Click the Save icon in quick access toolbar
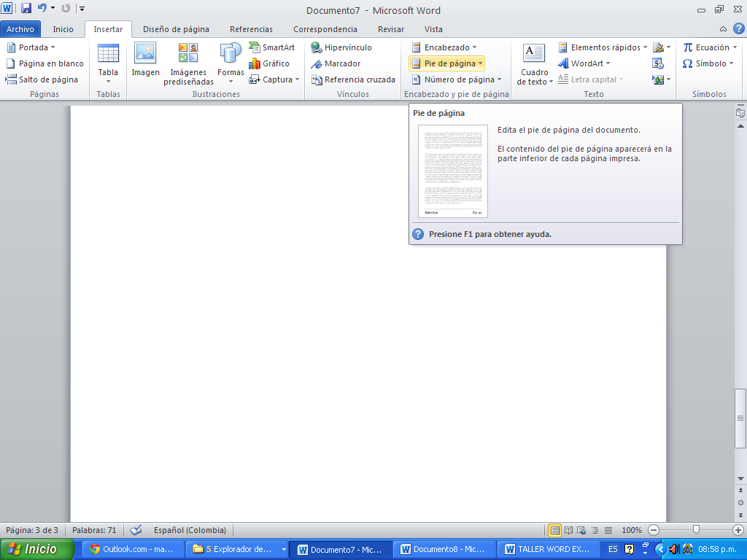The width and height of the screenshot is (747, 560). pos(26,9)
